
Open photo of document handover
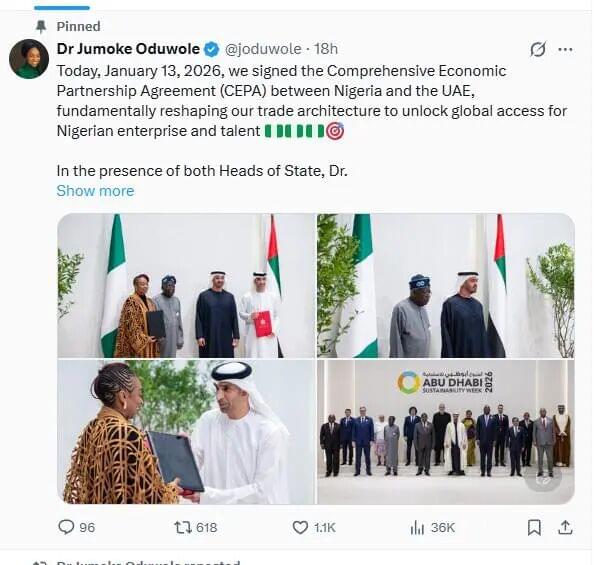pyautogui.click(x=186, y=432)
